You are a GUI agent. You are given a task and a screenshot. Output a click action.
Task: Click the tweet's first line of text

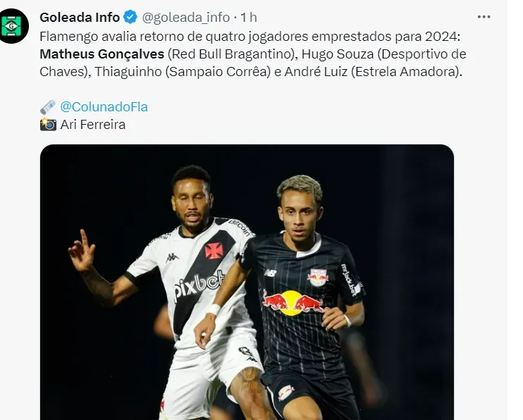pyautogui.click(x=250, y=37)
